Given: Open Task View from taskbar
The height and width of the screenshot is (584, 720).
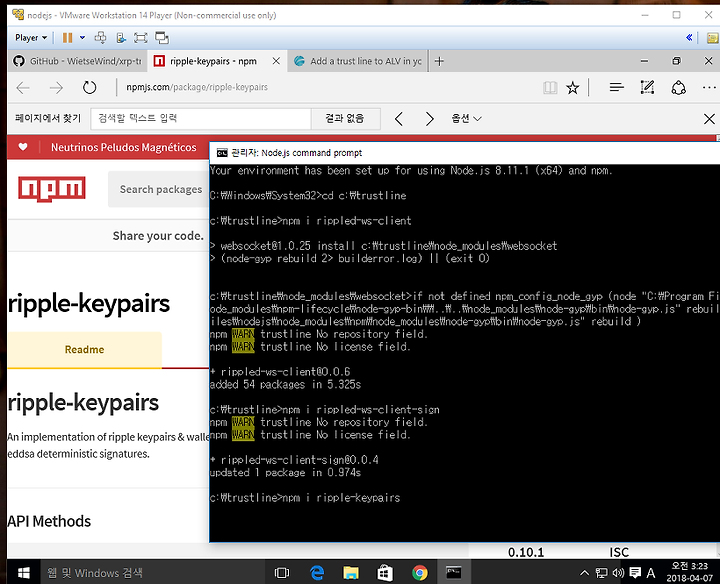Looking at the screenshot, I should (x=281, y=573).
